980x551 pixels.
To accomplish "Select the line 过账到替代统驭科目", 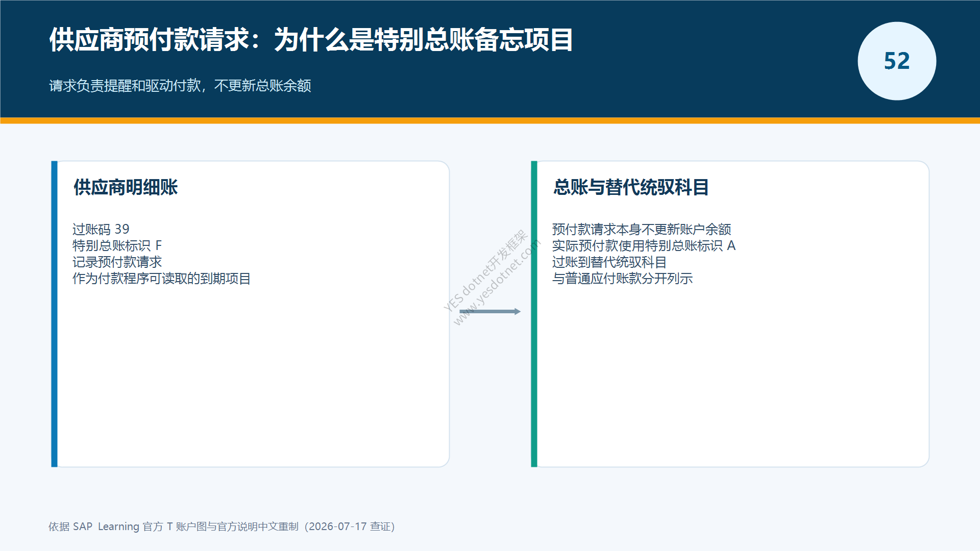I will 609,262.
